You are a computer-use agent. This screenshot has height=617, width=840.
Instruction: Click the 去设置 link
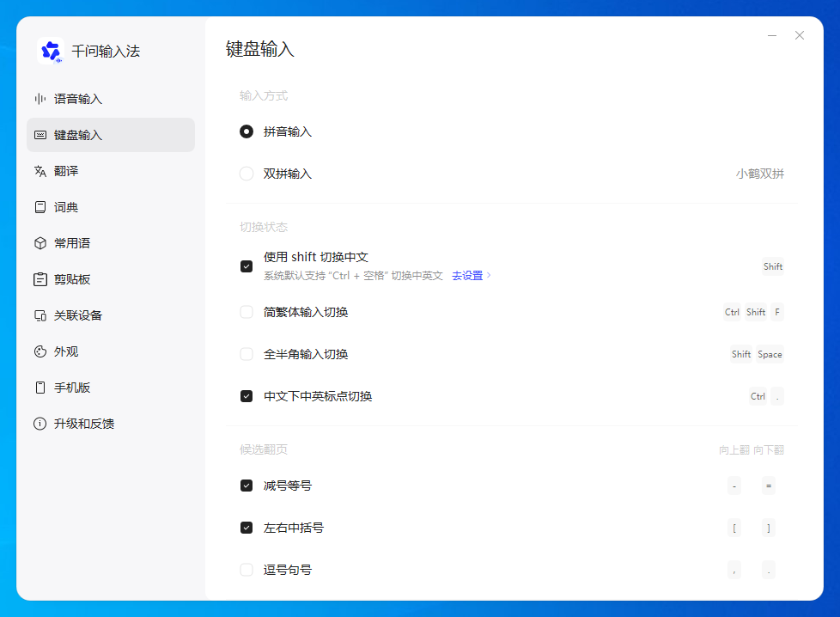click(467, 276)
